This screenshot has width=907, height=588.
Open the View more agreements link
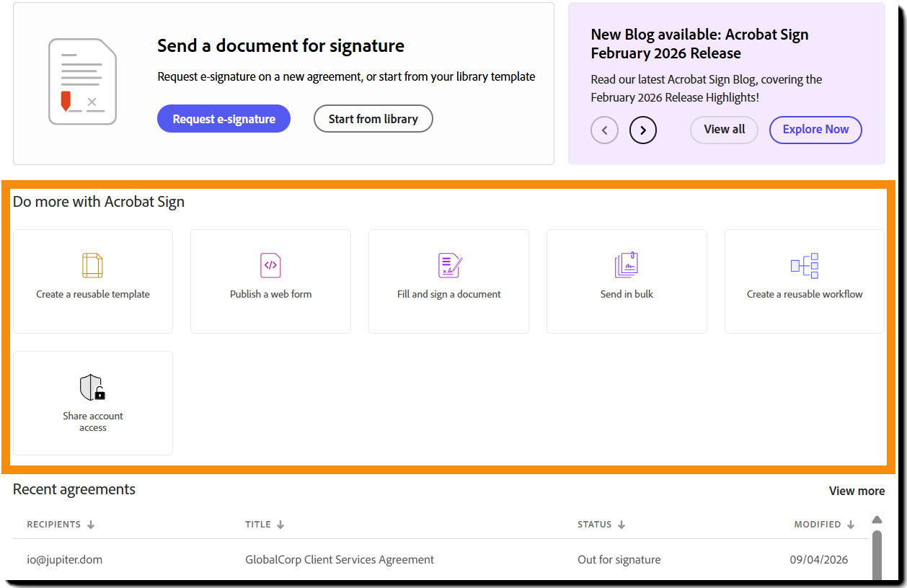coord(857,491)
